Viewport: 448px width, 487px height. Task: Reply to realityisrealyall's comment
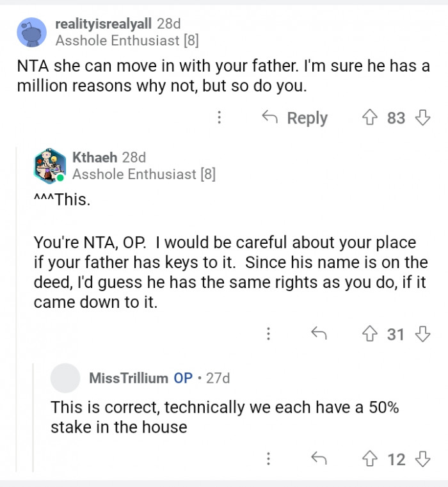coord(295,118)
